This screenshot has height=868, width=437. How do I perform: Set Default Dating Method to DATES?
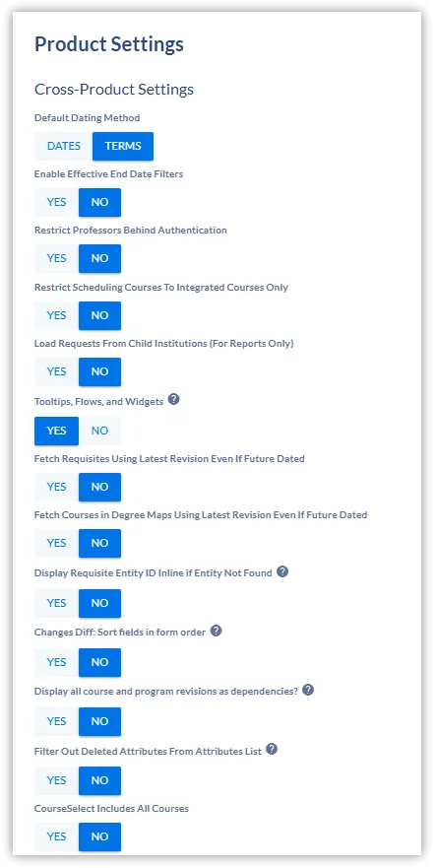[64, 146]
